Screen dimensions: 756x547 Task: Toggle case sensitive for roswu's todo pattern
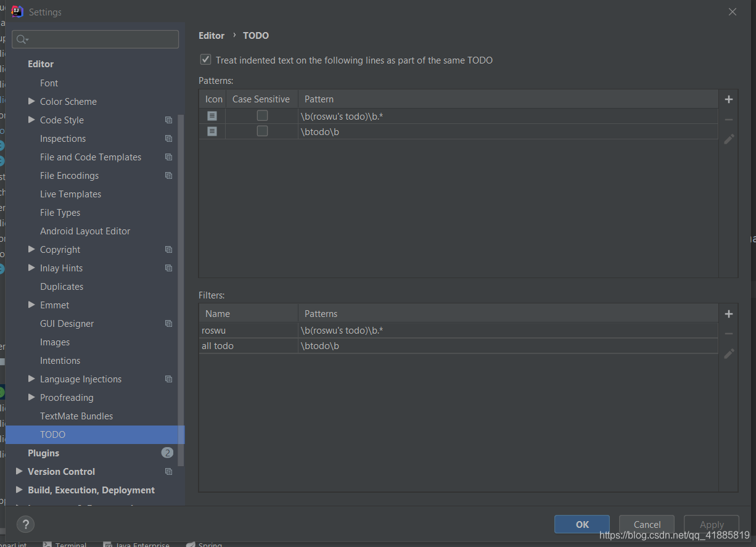[262, 115]
